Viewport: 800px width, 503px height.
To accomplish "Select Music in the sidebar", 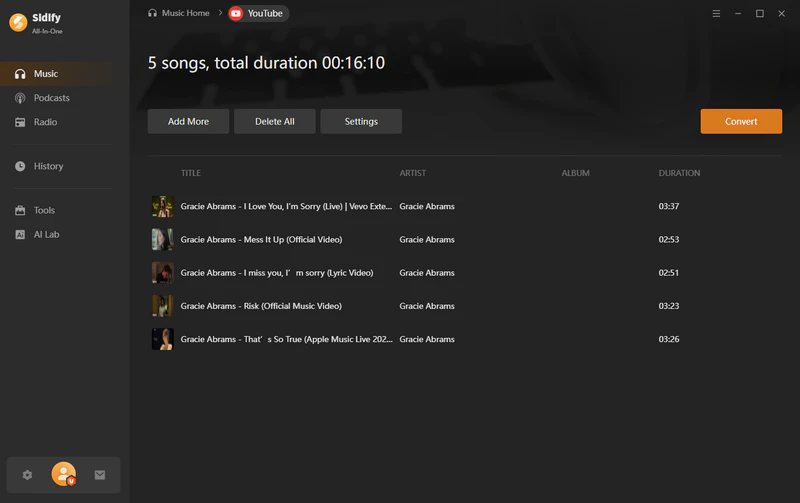I will coord(46,74).
